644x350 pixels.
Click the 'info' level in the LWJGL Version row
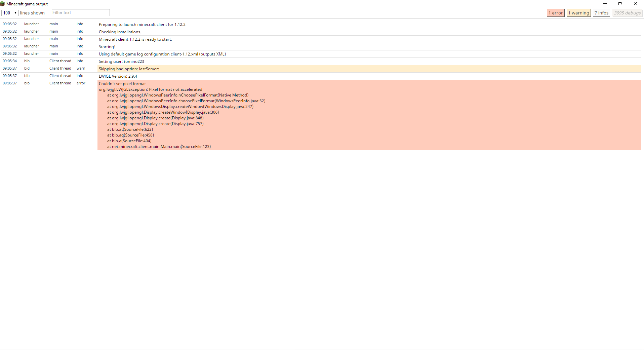80,76
